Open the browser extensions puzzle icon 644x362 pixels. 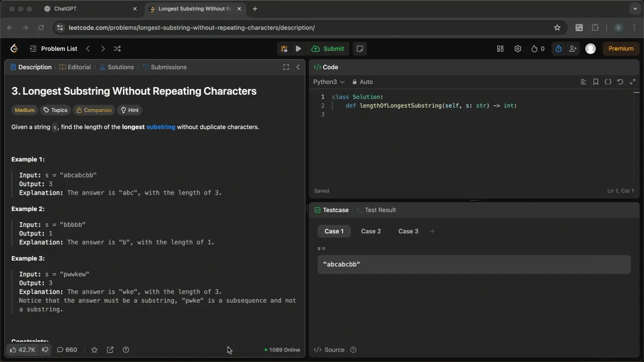point(595,28)
